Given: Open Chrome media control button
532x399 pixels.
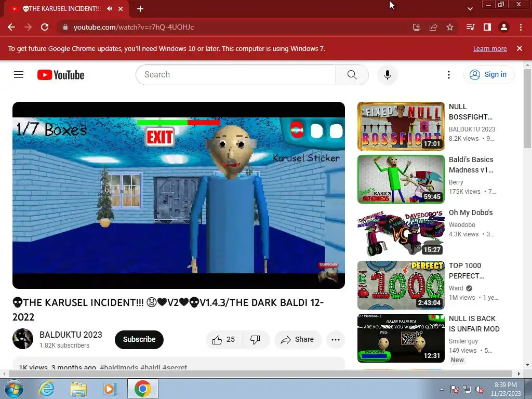Looking at the screenshot, I should pyautogui.click(x=470, y=27).
